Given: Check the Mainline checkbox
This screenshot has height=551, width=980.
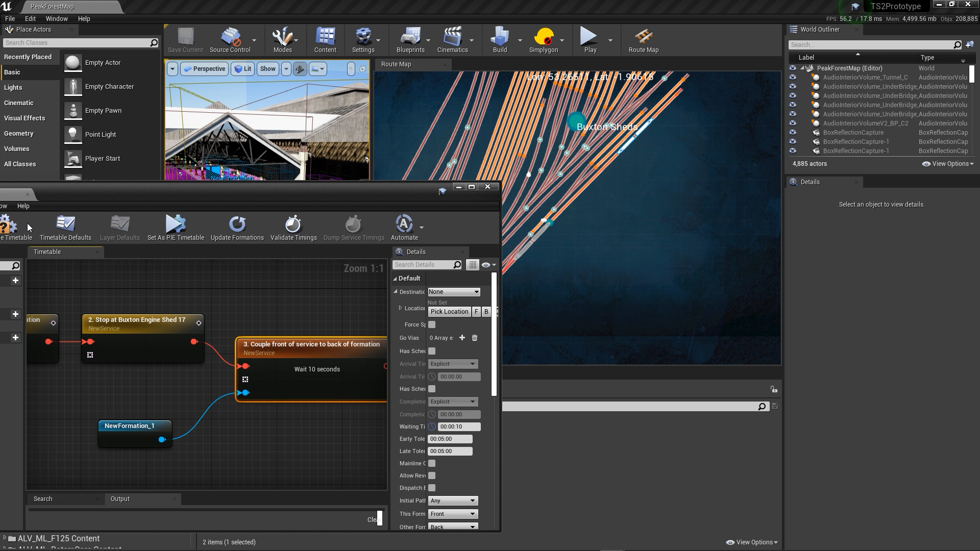Looking at the screenshot, I should click(432, 463).
